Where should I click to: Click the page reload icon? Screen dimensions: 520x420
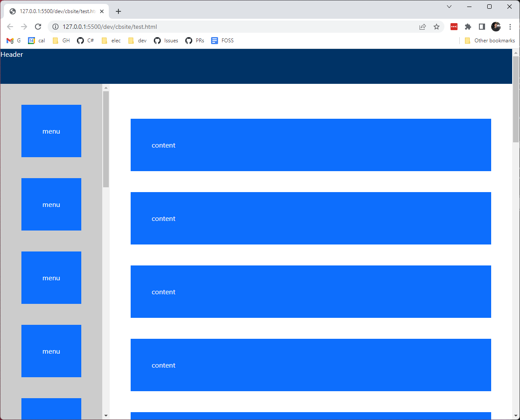point(38,27)
